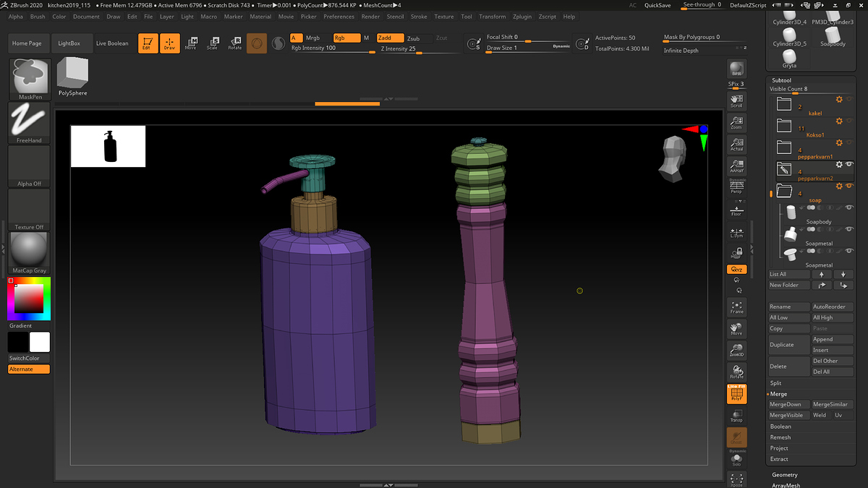The image size is (868, 488).
Task: Expand the Split section
Action: (775, 383)
